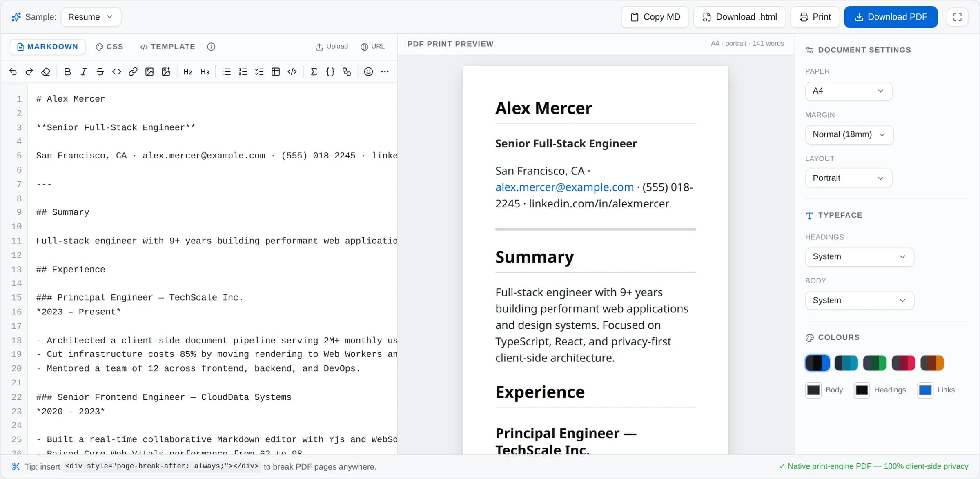Insert a diagram

[347, 72]
